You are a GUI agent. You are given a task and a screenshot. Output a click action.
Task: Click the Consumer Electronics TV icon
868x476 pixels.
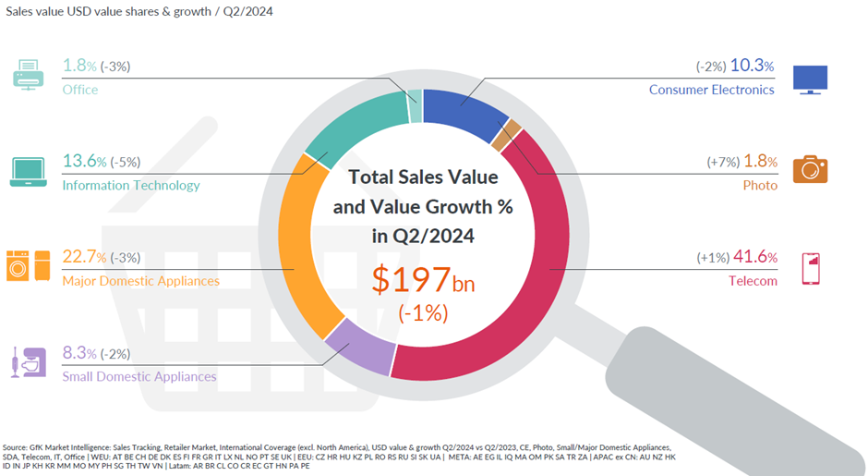pyautogui.click(x=810, y=78)
